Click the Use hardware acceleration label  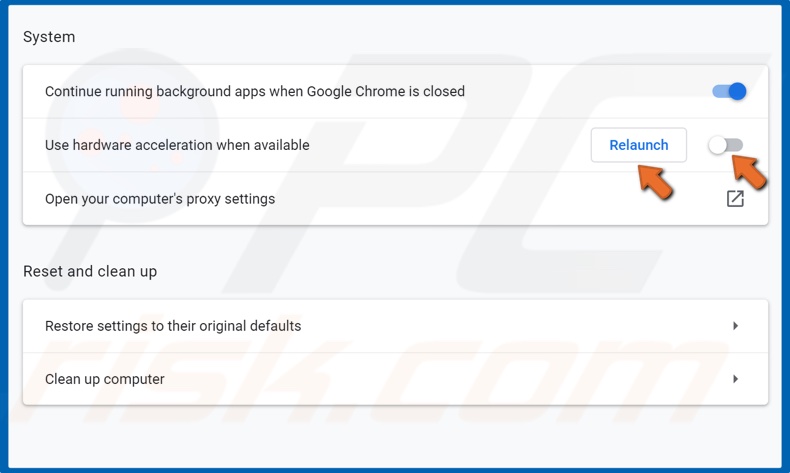pyautogui.click(x=177, y=145)
